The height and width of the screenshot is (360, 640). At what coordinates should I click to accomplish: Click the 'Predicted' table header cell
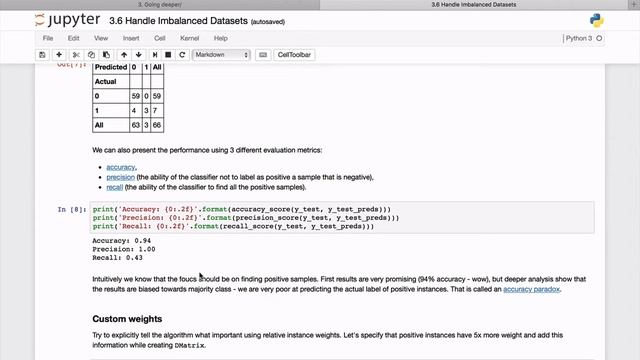click(x=111, y=67)
